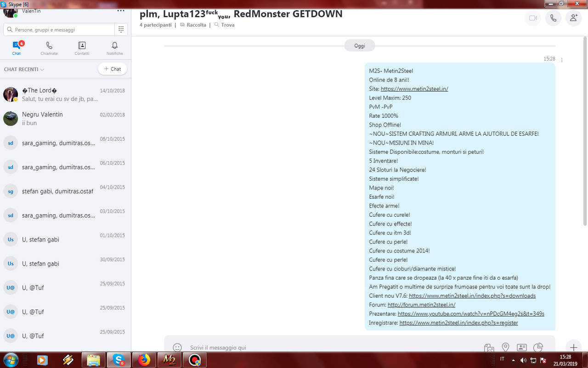Click The Lord's avatar picture
588x368 pixels.
coord(11,94)
